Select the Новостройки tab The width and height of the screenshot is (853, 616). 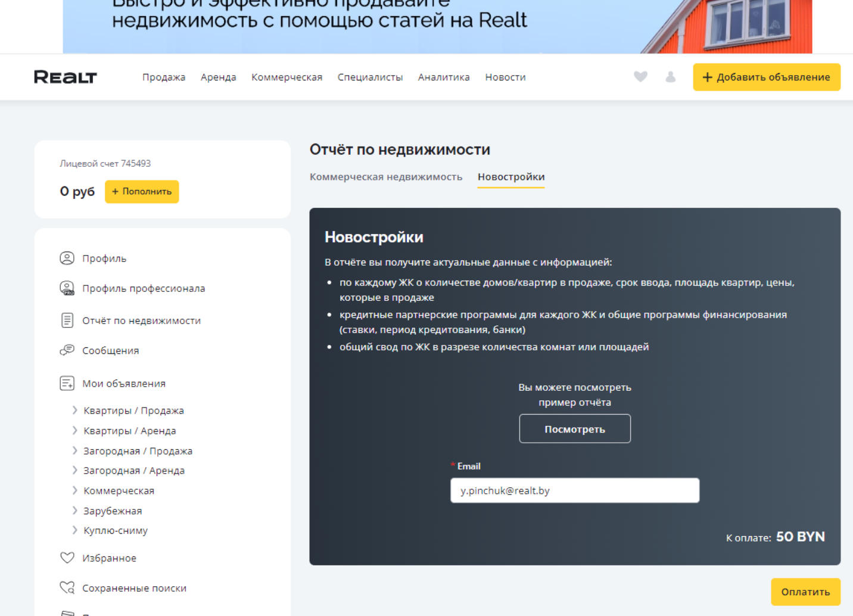click(x=511, y=177)
